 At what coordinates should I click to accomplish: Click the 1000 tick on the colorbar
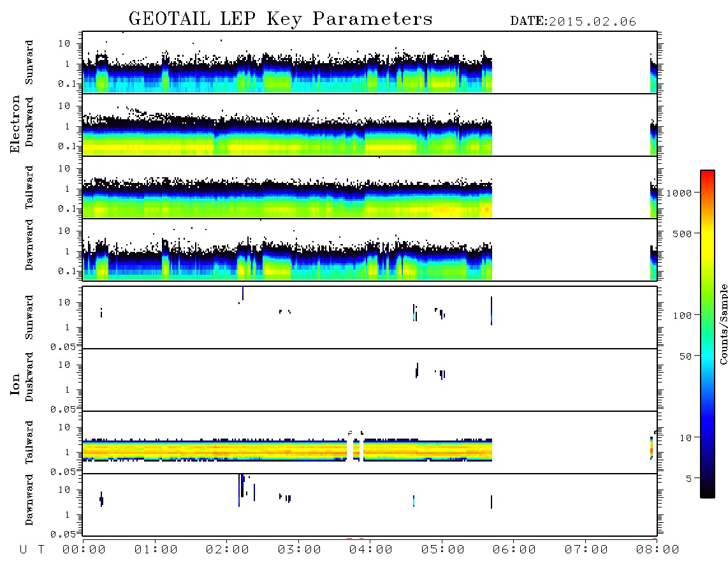679,193
